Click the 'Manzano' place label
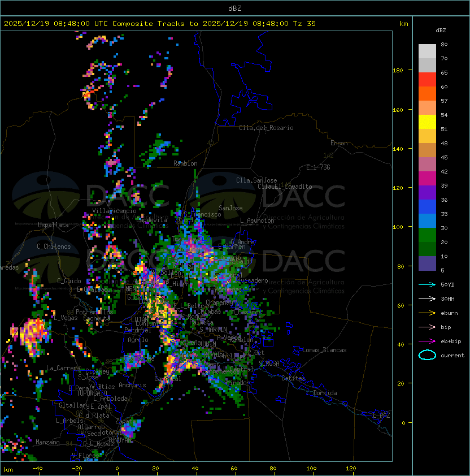Screen dimensions: 470x476 point(47,442)
